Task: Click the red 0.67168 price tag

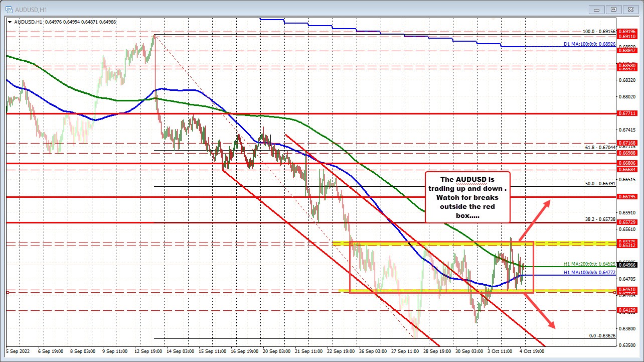Action: pyautogui.click(x=628, y=143)
